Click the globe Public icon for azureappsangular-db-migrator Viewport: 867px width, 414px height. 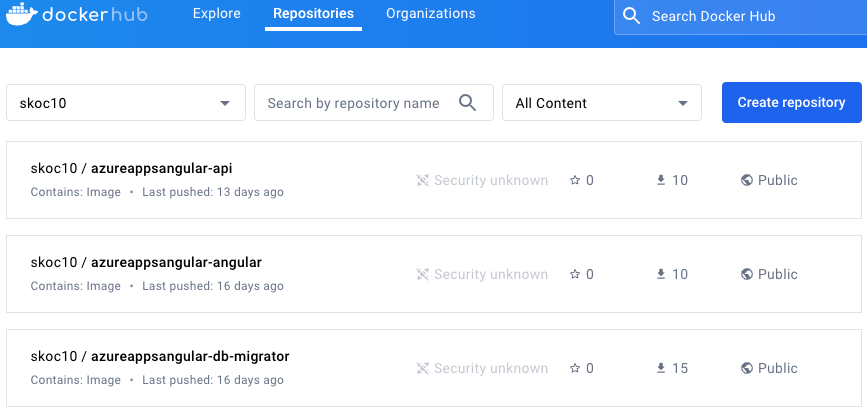click(x=746, y=369)
